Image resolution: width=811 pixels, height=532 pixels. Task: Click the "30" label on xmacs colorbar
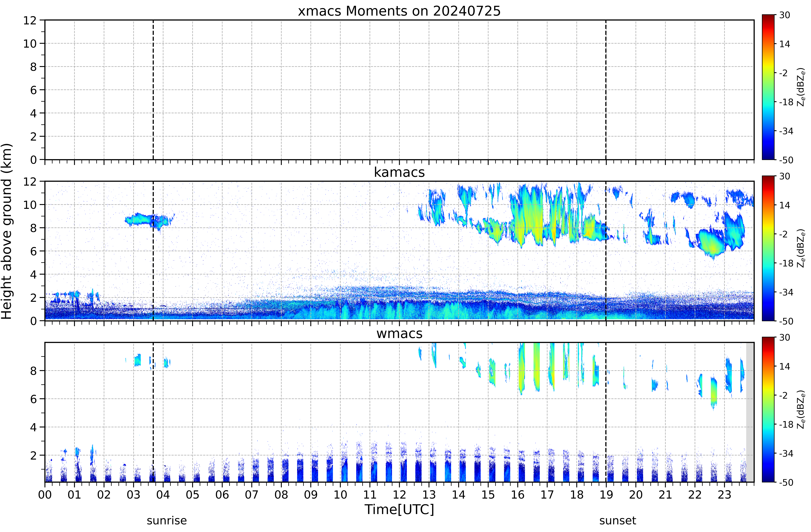(x=785, y=15)
